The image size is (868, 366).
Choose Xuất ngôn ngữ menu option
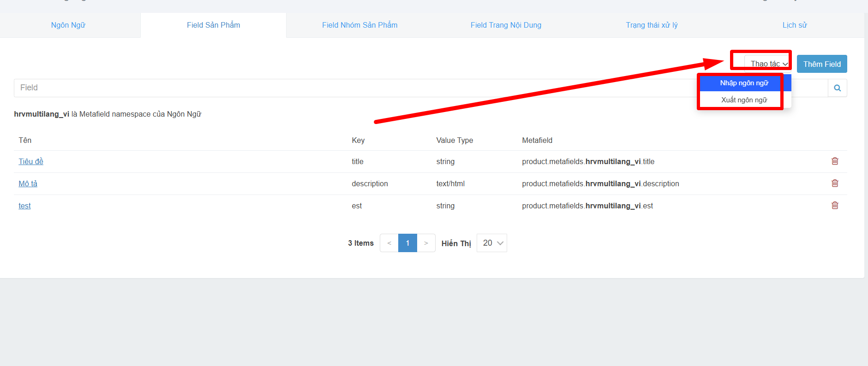(744, 100)
